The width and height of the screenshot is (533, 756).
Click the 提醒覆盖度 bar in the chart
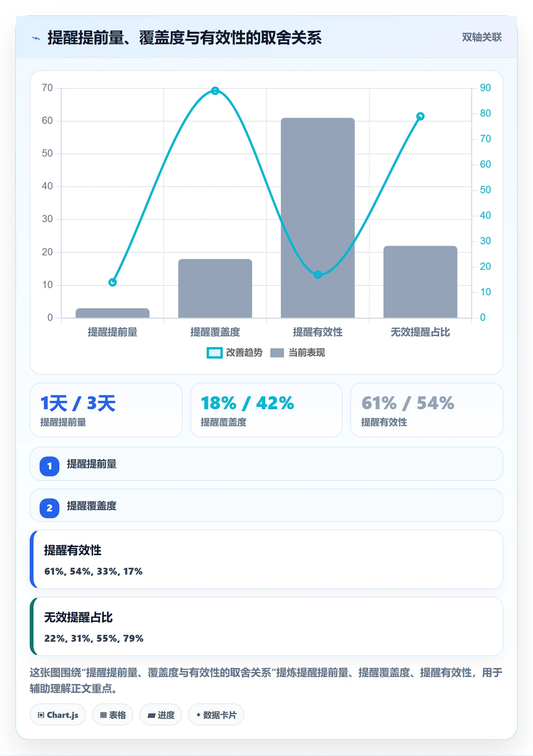tap(215, 288)
